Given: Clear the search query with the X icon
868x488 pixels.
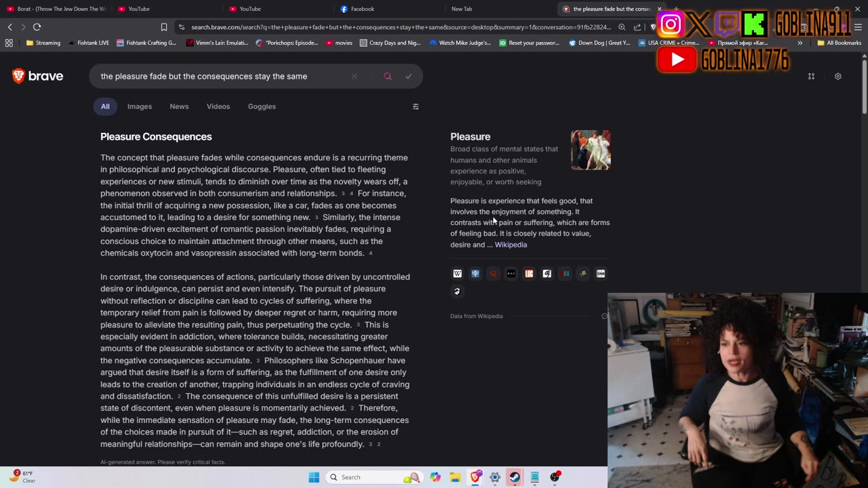Looking at the screenshot, I should 354,77.
